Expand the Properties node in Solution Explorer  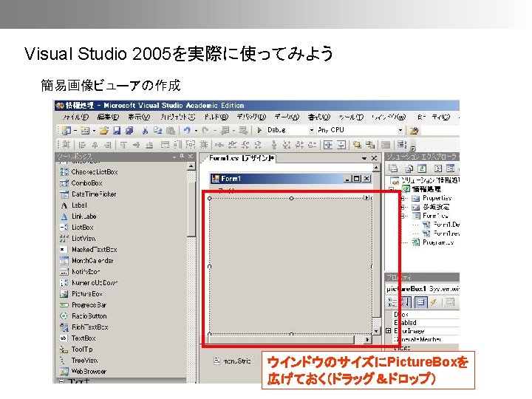(403, 198)
